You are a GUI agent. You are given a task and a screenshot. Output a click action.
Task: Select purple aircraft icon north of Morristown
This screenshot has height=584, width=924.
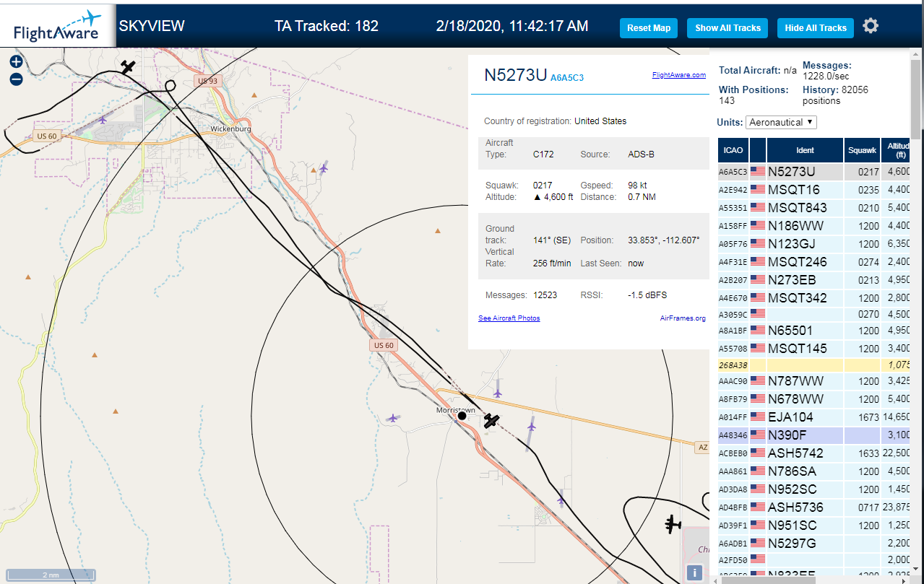[x=498, y=393]
